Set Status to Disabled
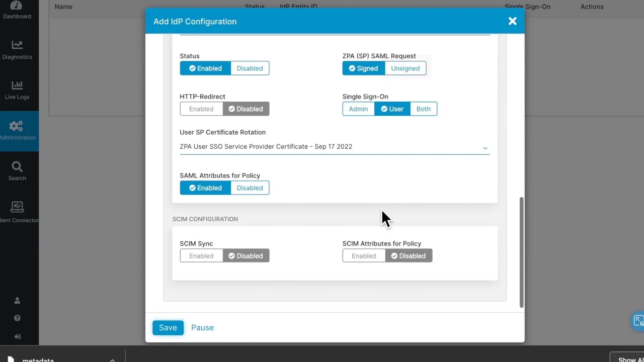 [250, 68]
